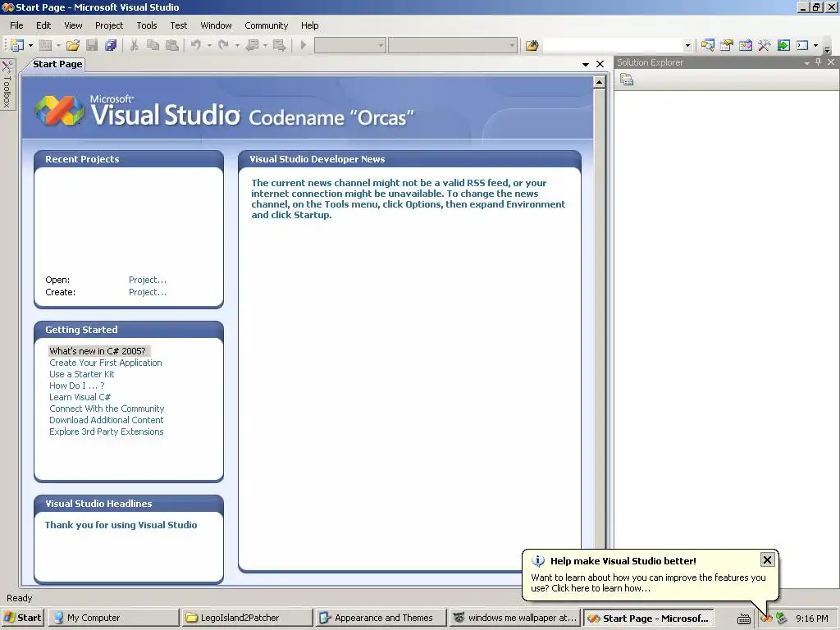The image size is (840, 630).
Task: Click the How Do I link
Action: click(76, 386)
